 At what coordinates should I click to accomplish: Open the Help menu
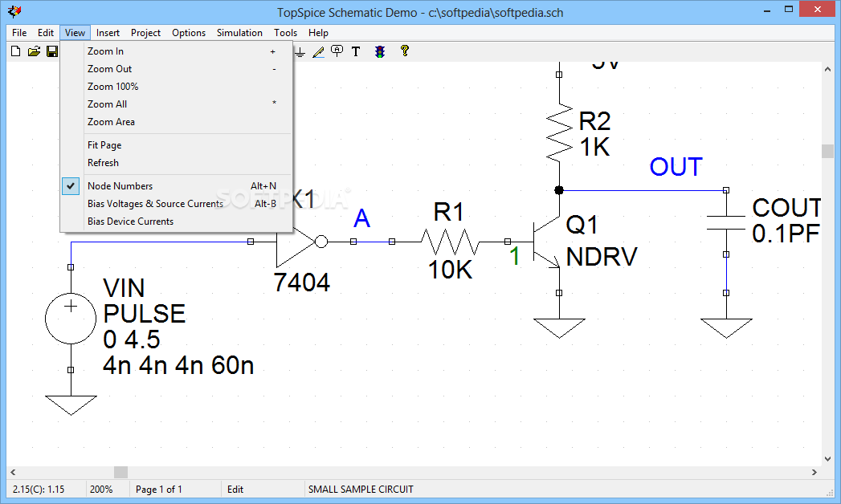pos(318,33)
